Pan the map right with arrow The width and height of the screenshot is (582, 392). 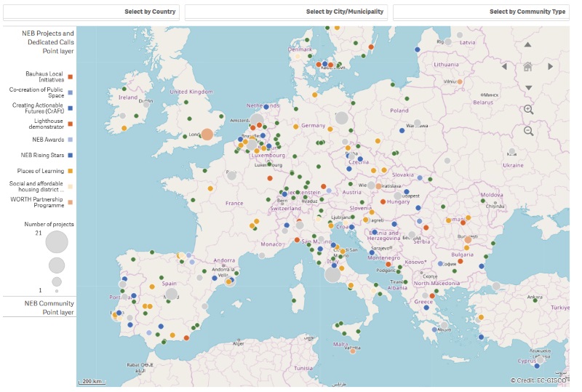pyautogui.click(x=551, y=66)
